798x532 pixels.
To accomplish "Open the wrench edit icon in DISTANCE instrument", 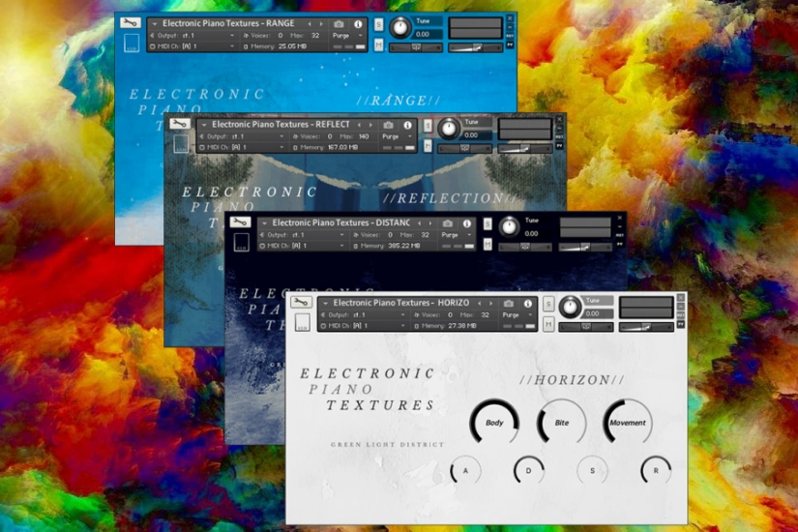I will [240, 222].
